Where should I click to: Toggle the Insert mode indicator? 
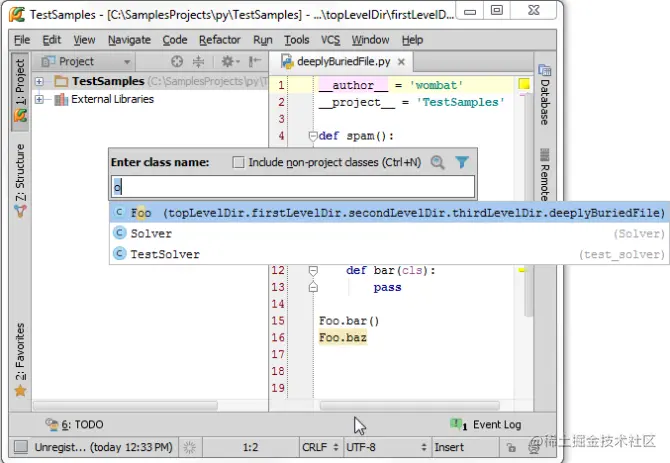pos(449,447)
